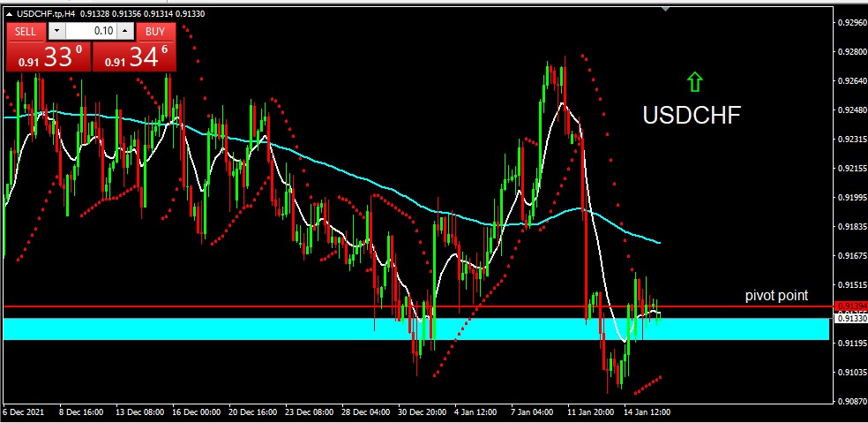The height and width of the screenshot is (423, 868).
Task: Click the 0.92480 price axis label
Action: tap(851, 110)
